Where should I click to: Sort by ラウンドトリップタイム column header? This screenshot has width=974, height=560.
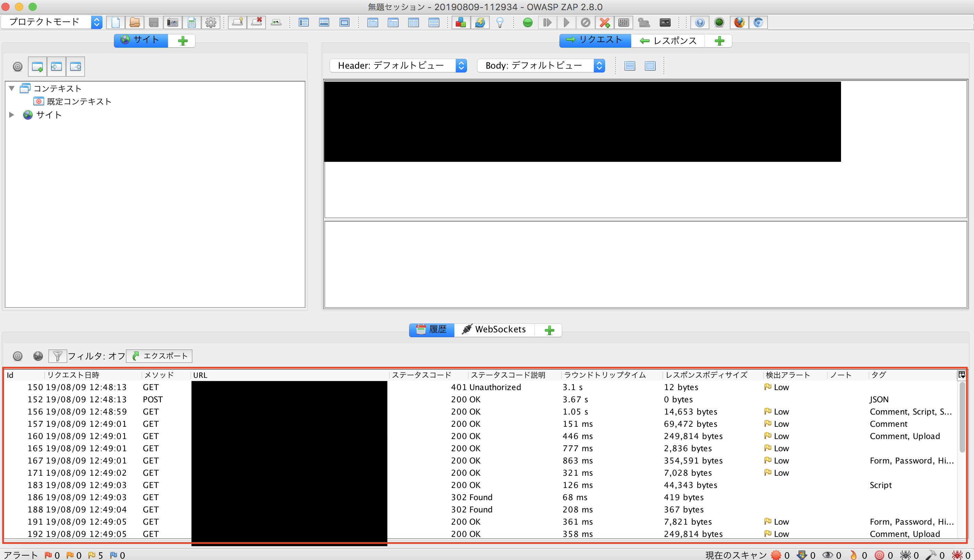[611, 375]
